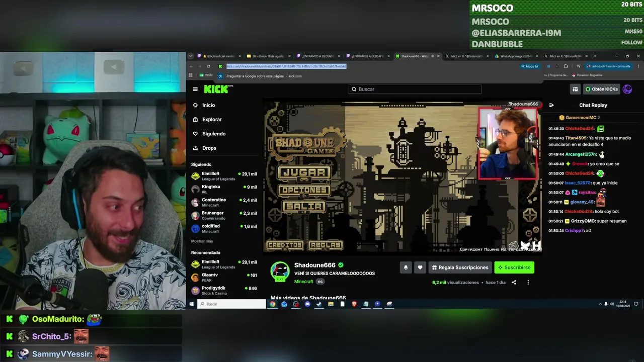Open the coldified followed channel
The width and height of the screenshot is (644, 362).
pos(224,228)
